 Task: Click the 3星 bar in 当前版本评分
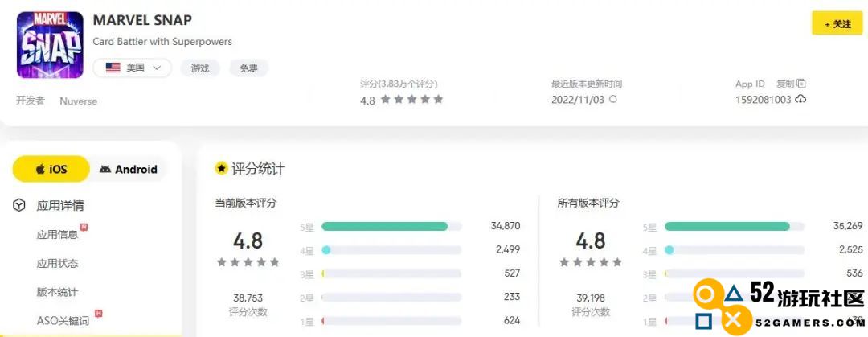pyautogui.click(x=391, y=273)
